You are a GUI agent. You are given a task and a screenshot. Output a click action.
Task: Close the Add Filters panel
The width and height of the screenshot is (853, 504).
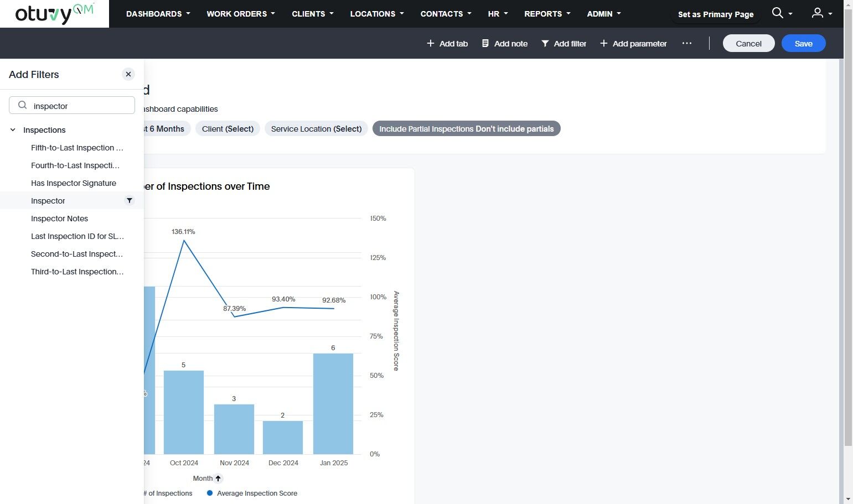(128, 74)
